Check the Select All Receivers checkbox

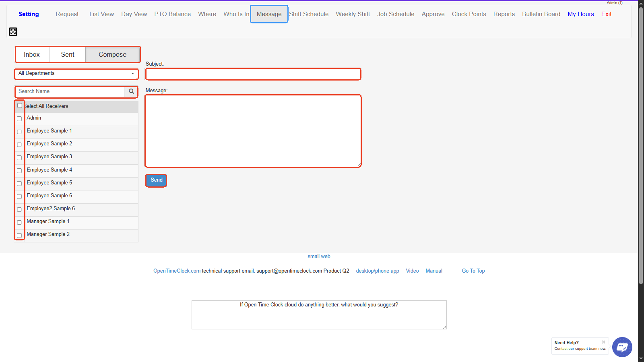tap(19, 105)
